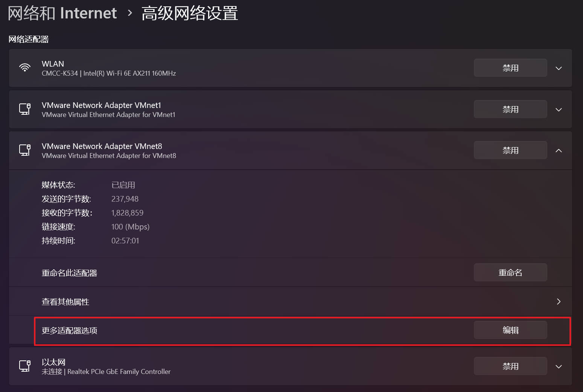583x392 pixels.
Task: Select the VMware Network Adapter VMnet1 title
Action: click(x=101, y=105)
